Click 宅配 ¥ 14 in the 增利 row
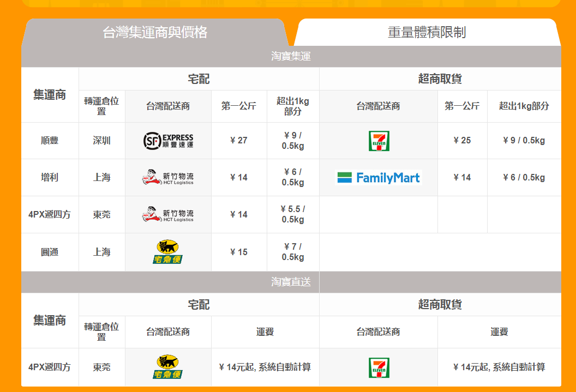576x392 pixels. pos(239,178)
